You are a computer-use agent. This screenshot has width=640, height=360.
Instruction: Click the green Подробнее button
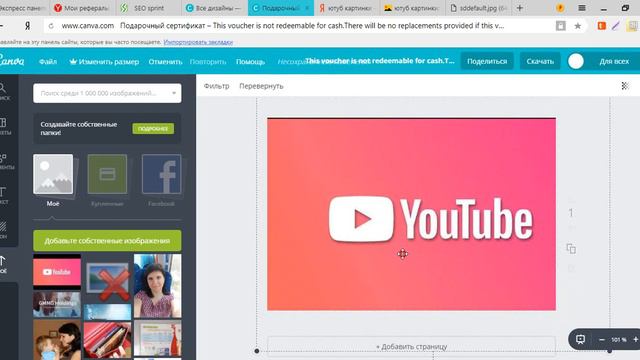pos(153,129)
